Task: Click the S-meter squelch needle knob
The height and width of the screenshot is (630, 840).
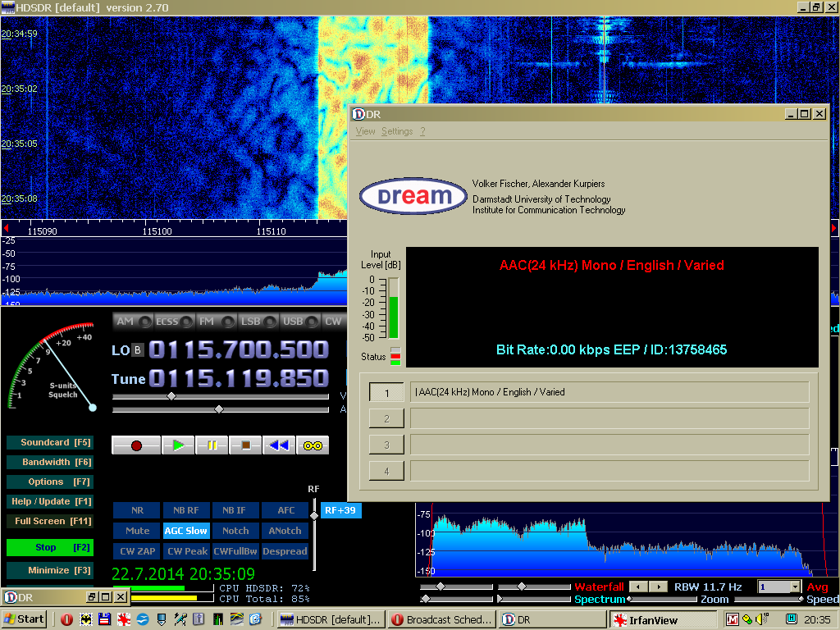Action: 93,408
